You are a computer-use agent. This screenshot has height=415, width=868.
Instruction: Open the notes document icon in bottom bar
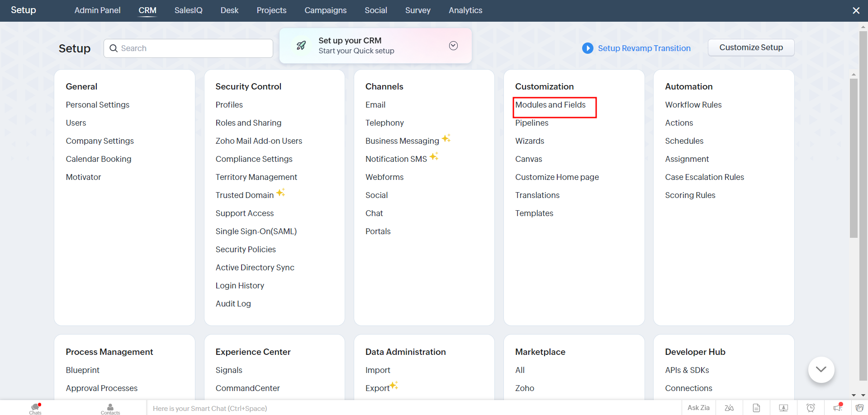pyautogui.click(x=756, y=408)
